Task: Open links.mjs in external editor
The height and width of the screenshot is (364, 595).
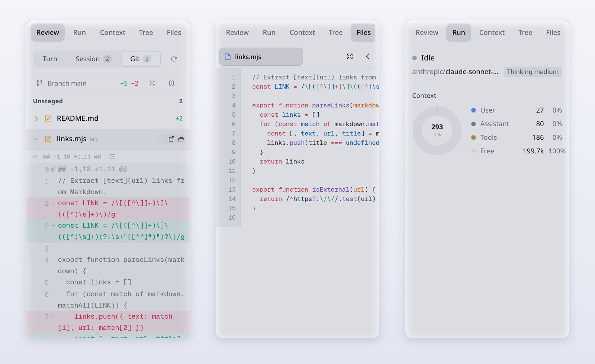Action: click(x=171, y=139)
